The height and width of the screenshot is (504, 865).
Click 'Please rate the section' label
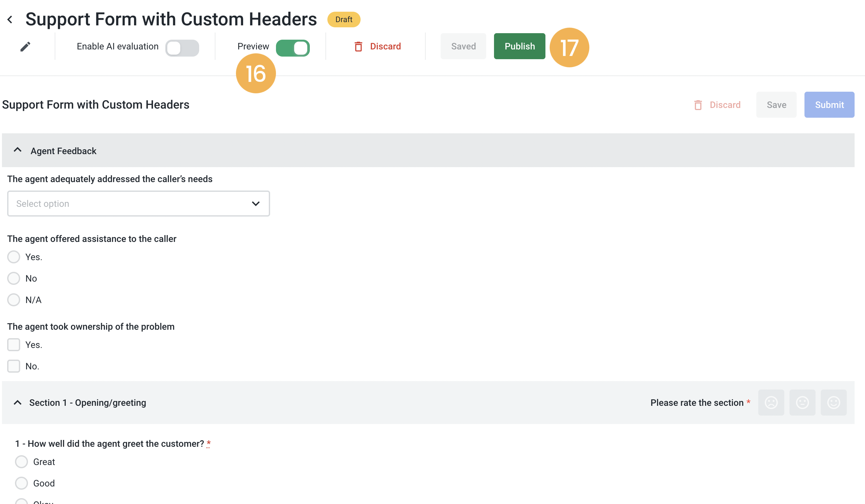click(x=697, y=403)
